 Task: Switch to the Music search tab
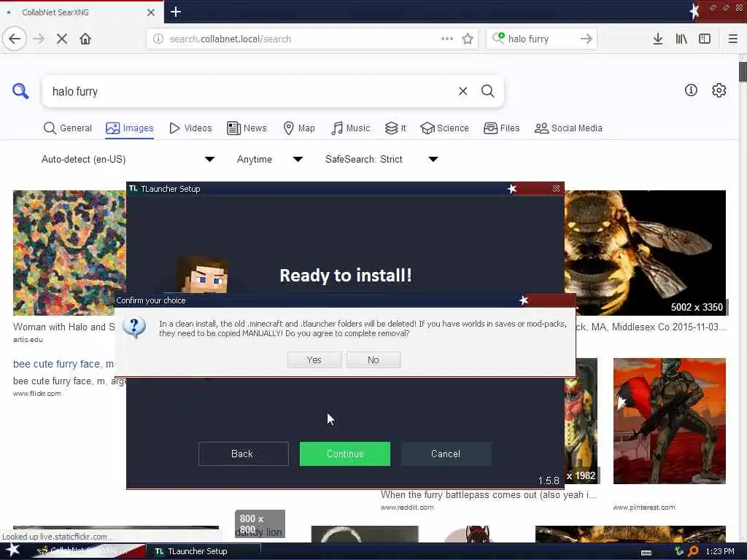351,128
